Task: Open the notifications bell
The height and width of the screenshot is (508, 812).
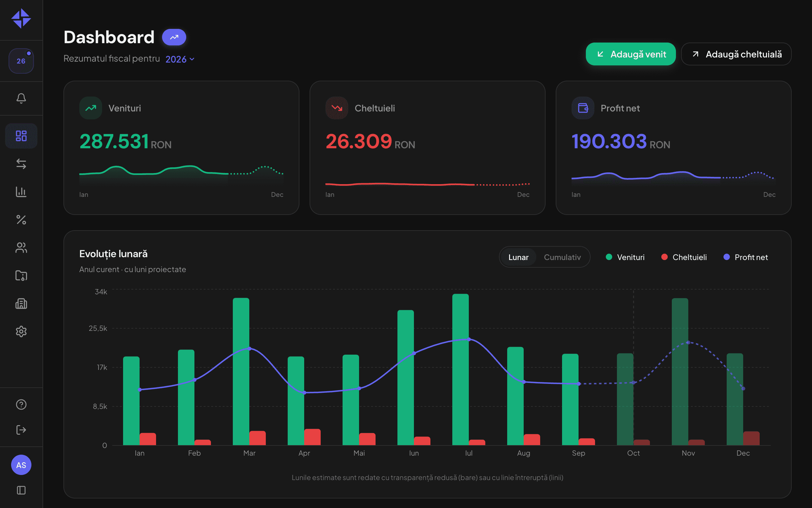Action: pyautogui.click(x=21, y=98)
